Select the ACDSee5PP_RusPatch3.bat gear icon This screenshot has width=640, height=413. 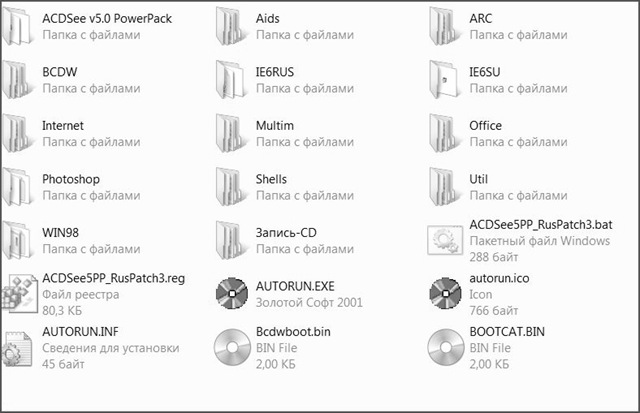tap(445, 240)
